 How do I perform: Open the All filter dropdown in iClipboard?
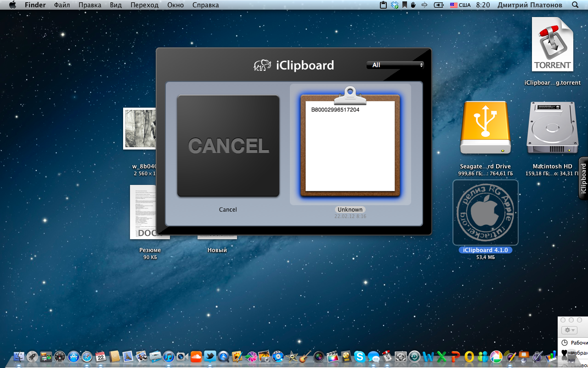[x=395, y=65]
